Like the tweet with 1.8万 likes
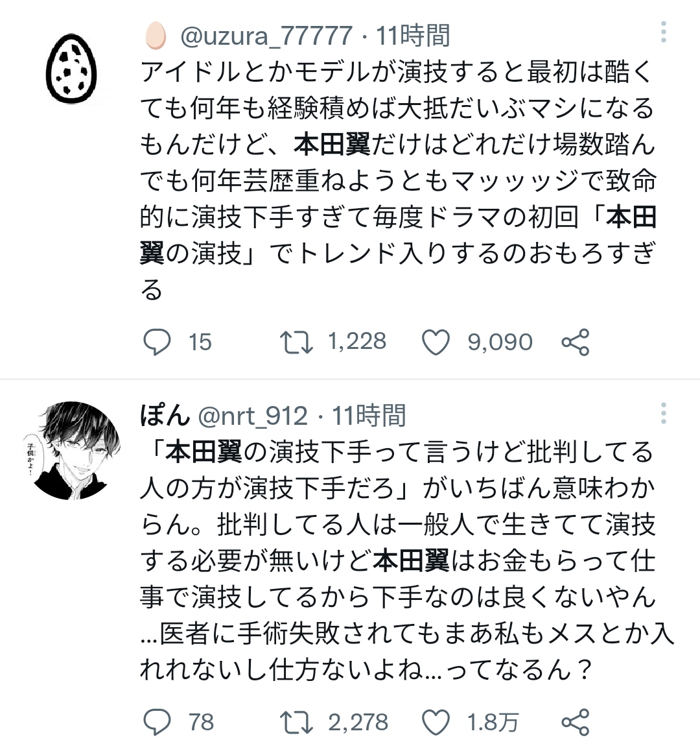This screenshot has height=753, width=700. 436,722
